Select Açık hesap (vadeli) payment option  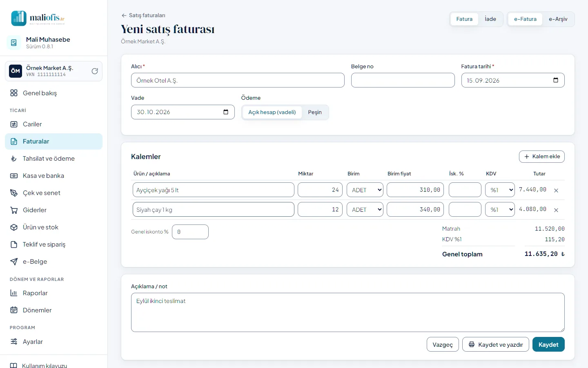272,112
